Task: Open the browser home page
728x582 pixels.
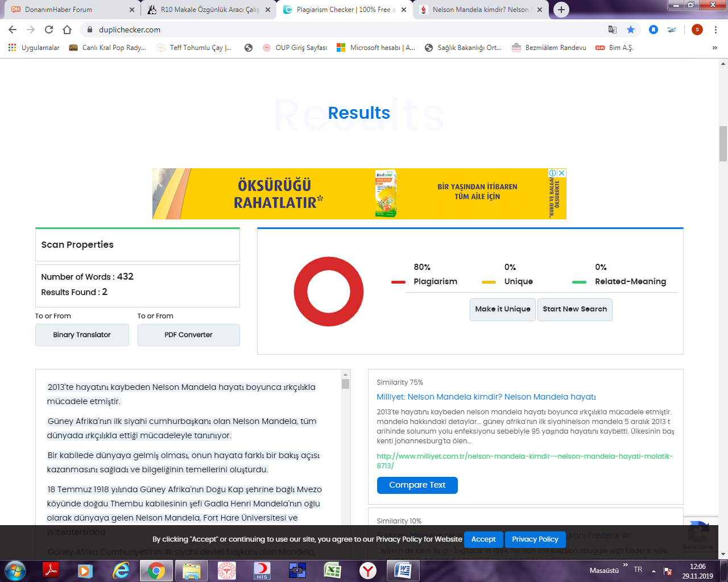Action: coord(67,30)
